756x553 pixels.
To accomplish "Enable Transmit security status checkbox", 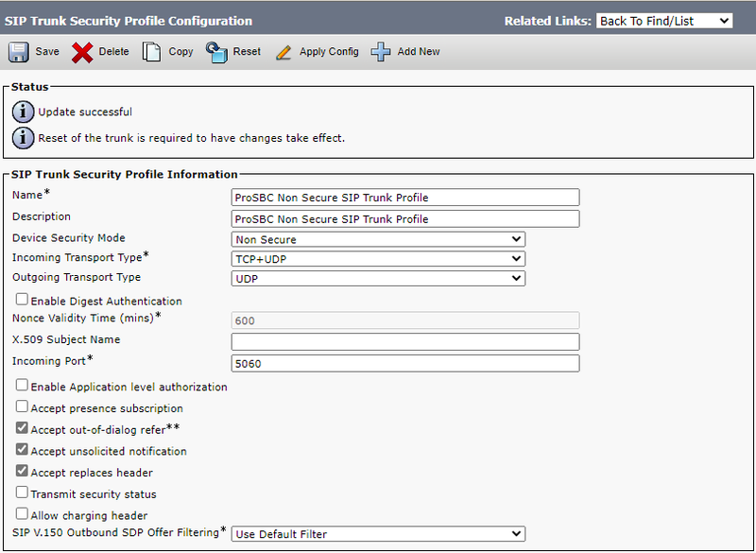I will [x=22, y=493].
